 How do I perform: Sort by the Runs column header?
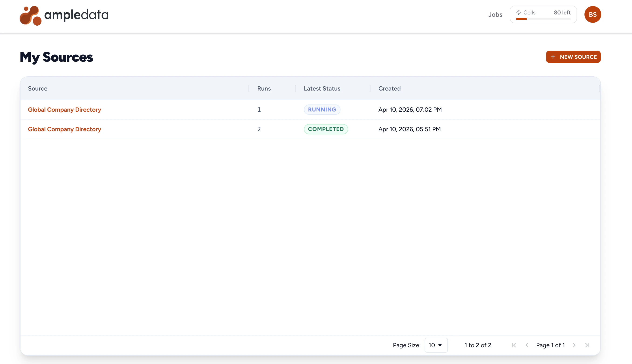[264, 88]
